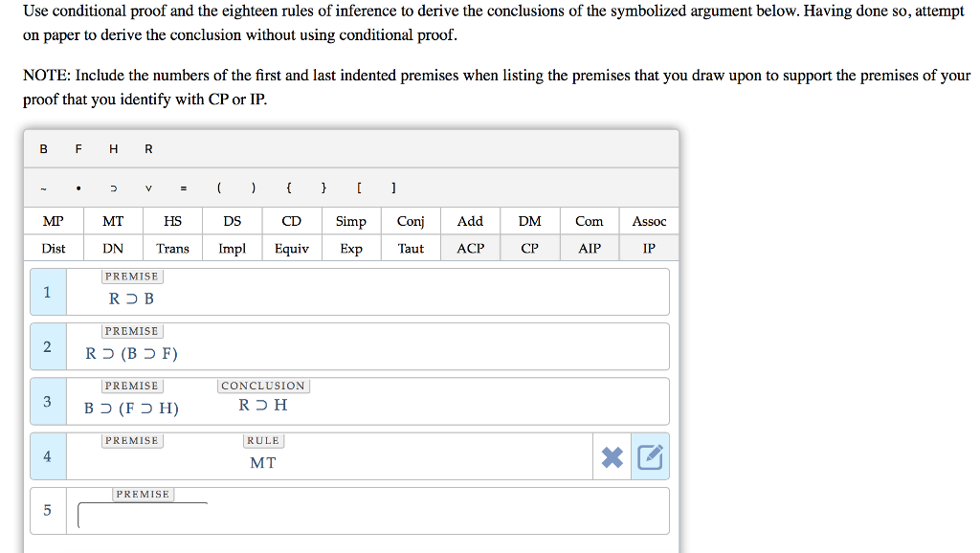The image size is (980, 553).
Task: Insert the letter R
Action: coord(147,148)
